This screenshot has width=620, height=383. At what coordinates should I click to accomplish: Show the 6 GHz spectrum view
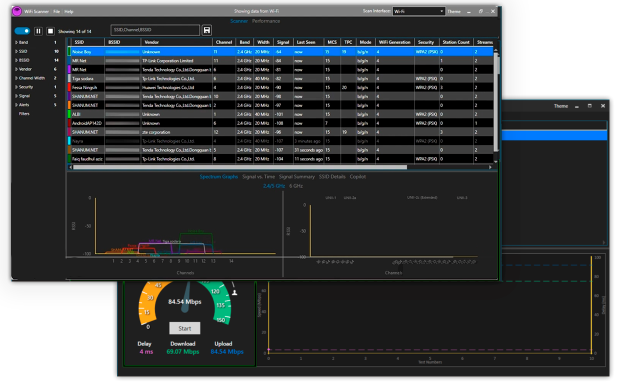296,186
